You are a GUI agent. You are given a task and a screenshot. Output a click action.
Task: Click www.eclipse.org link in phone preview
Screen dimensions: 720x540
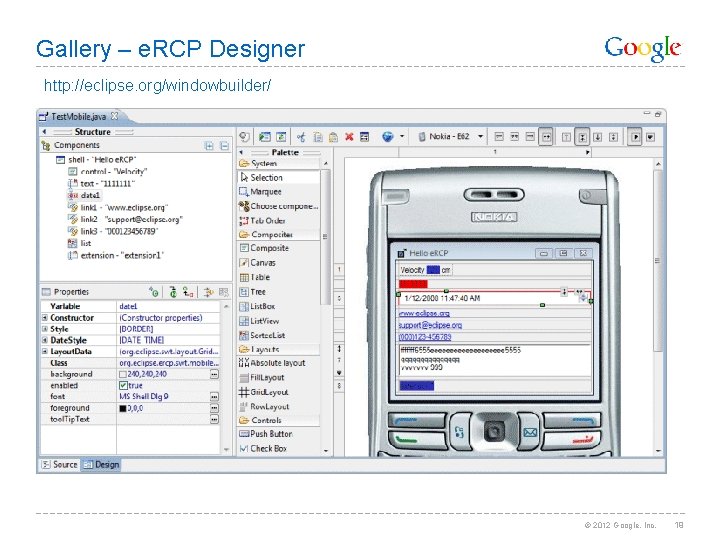(x=424, y=313)
